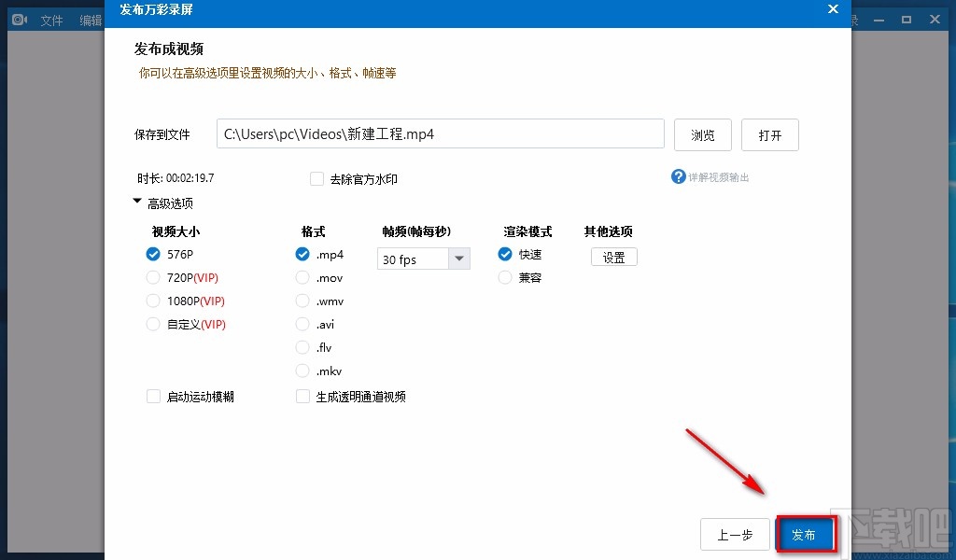Open the 设置 settings under 其他选项

click(613, 257)
